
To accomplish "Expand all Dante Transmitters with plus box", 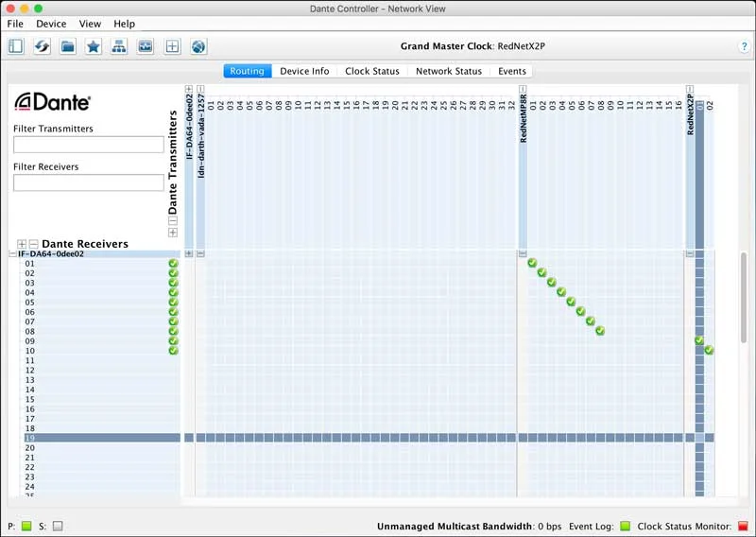I will coord(173,233).
